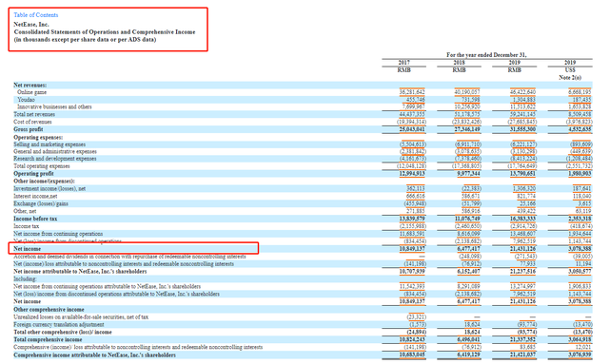Click the 2018 RMB column header

point(459,66)
